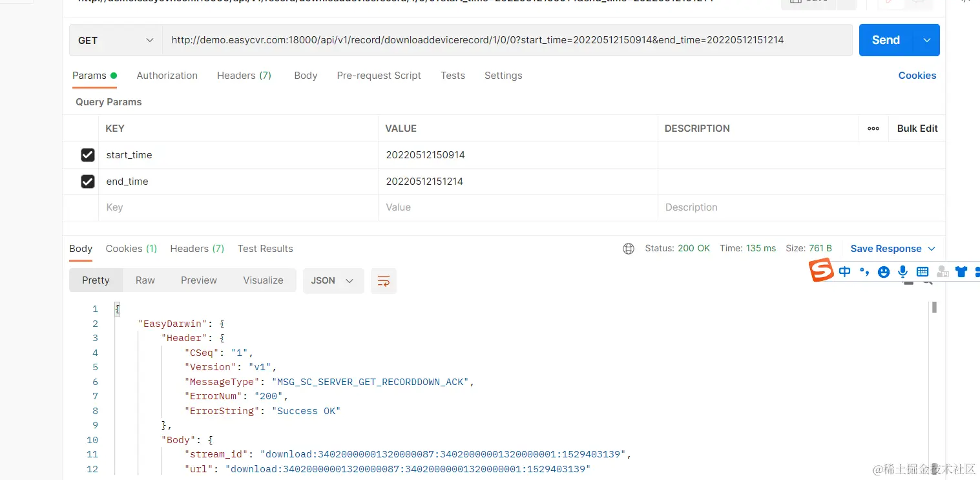The image size is (980, 480).
Task: Click the "MSG_SC_SERVER_GET_RECORDDOWN_ACK" value
Action: pos(371,382)
